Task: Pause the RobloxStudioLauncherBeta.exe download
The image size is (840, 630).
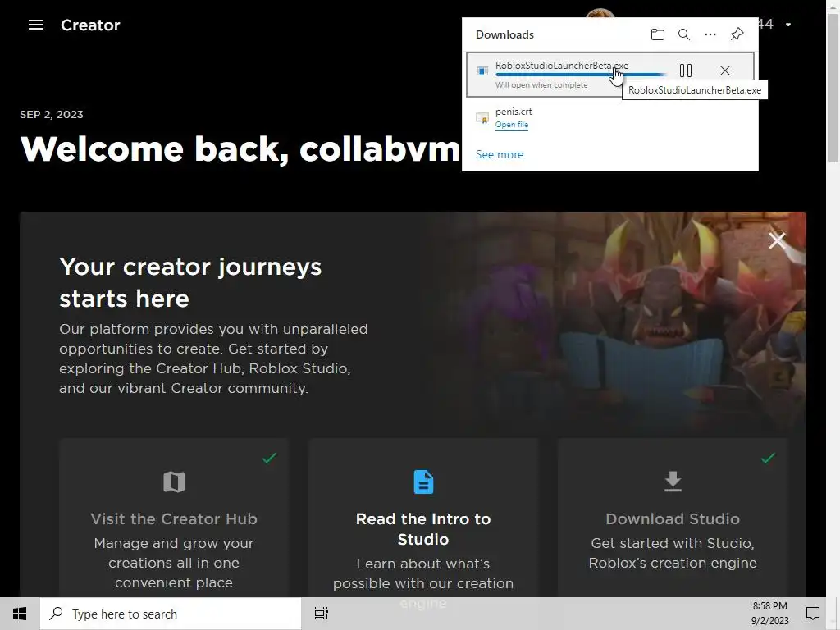Action: click(x=686, y=71)
